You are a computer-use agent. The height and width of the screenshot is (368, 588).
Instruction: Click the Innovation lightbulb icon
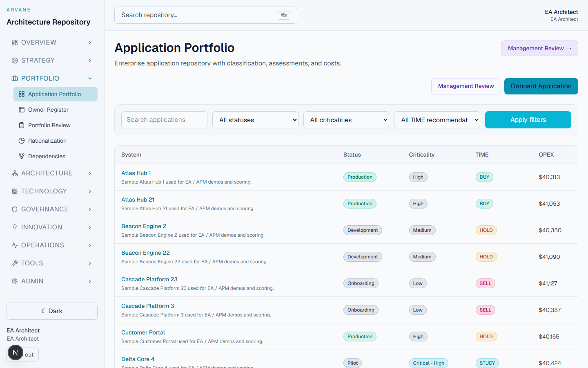pyautogui.click(x=15, y=227)
